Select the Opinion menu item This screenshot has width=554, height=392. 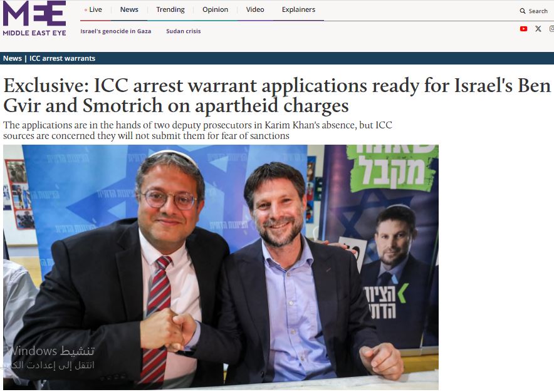click(215, 10)
